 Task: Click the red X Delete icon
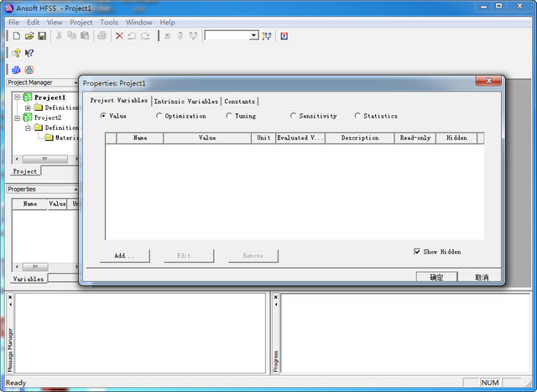pos(119,35)
